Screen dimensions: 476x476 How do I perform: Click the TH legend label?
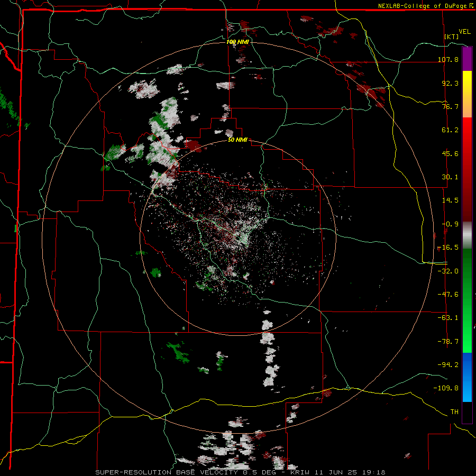[454, 412]
